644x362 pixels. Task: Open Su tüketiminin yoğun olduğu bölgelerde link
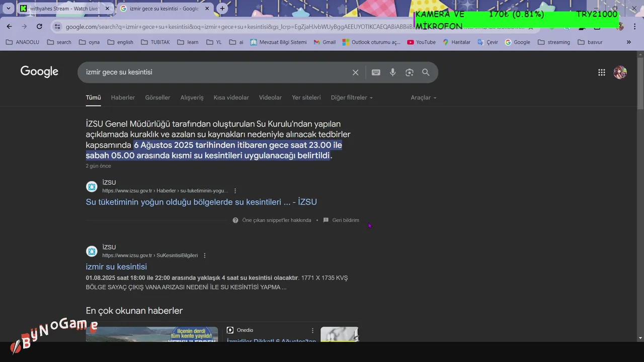click(201, 202)
